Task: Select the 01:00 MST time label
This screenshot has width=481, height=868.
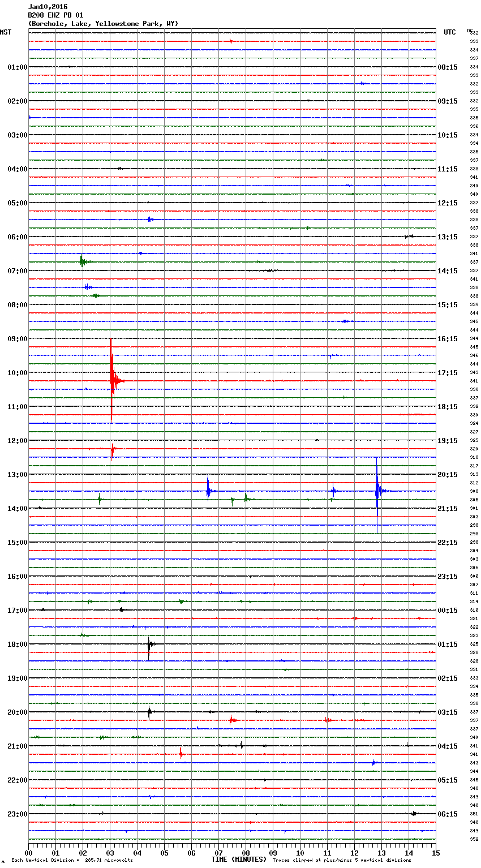Action: (18, 67)
